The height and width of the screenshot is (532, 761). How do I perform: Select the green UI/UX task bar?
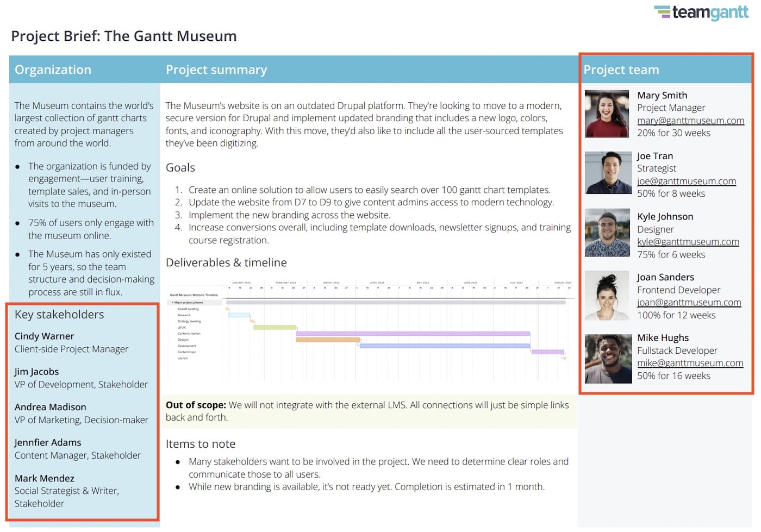pos(275,327)
